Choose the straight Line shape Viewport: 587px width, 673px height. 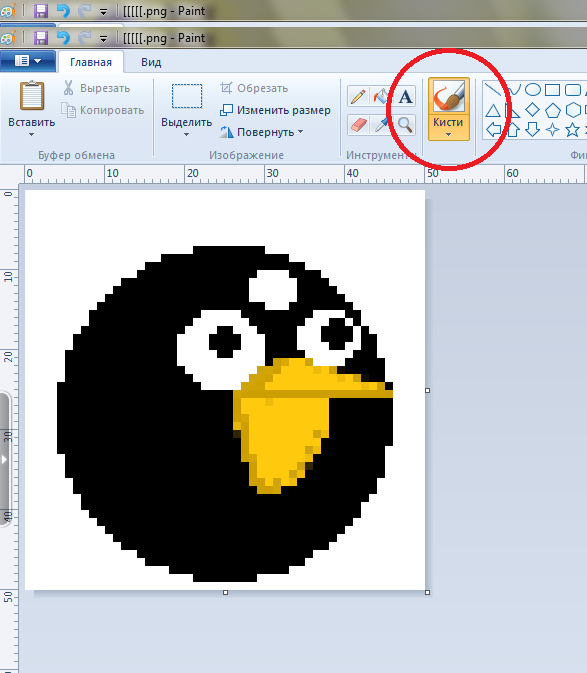coord(493,90)
